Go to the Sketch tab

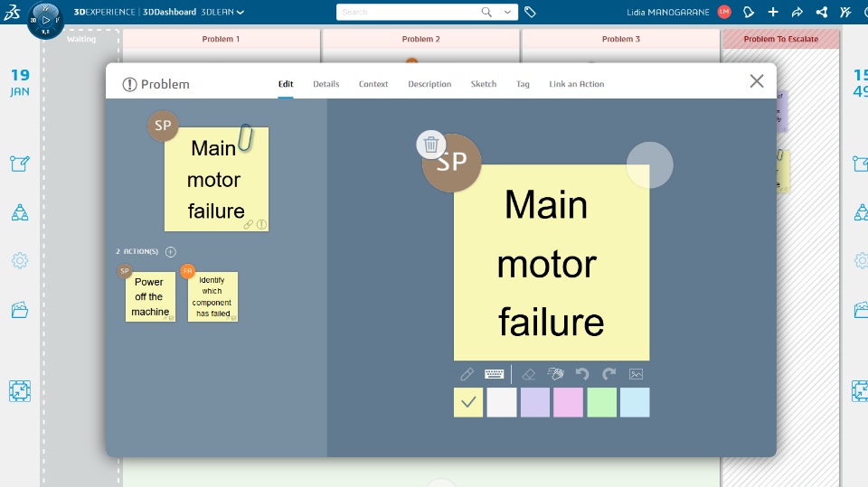pos(483,84)
